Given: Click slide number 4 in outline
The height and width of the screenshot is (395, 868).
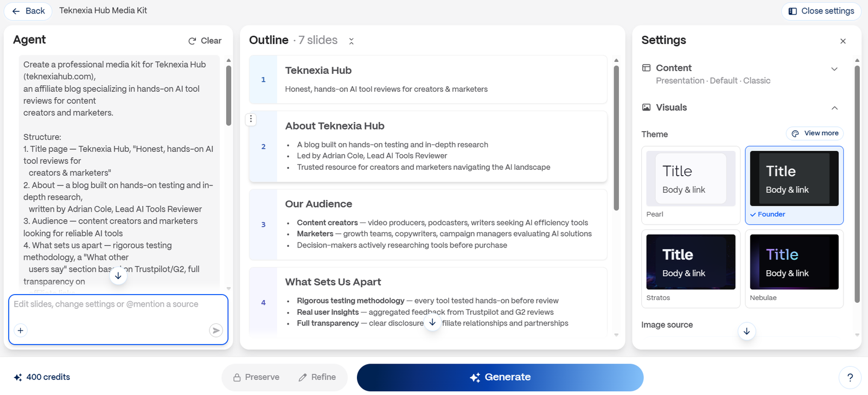Looking at the screenshot, I should 264,303.
